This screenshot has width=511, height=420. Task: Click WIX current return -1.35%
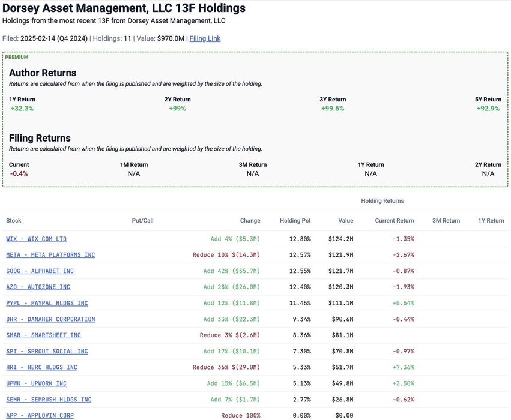tap(403, 239)
